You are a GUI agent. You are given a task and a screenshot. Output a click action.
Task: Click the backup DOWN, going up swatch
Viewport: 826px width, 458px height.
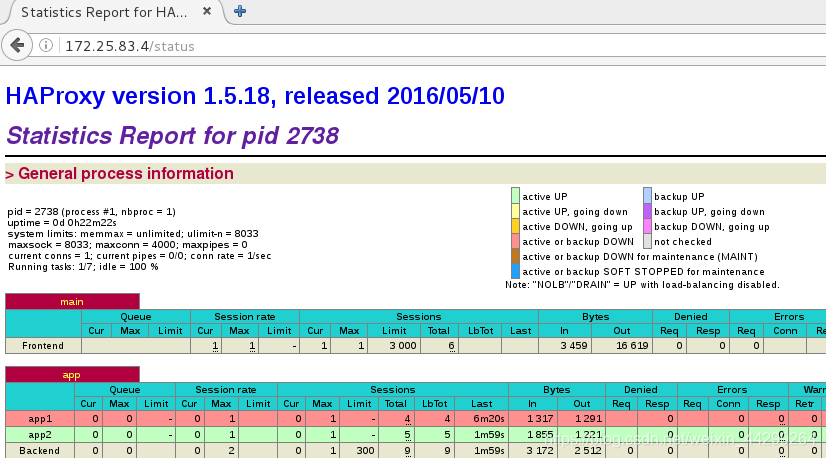click(x=647, y=226)
